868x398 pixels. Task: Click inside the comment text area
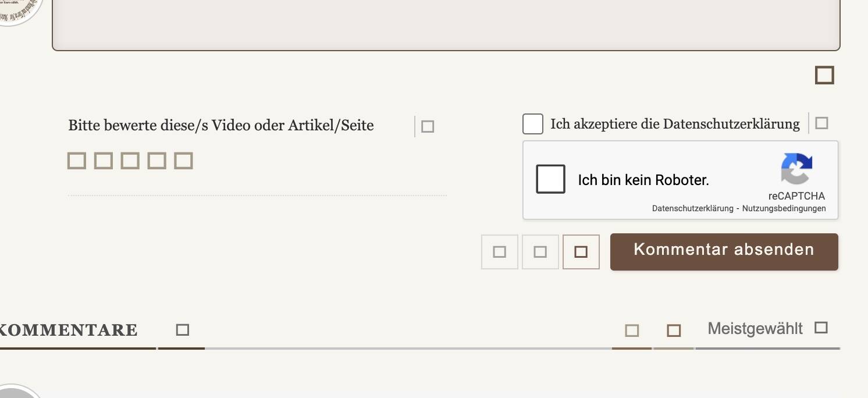446,23
